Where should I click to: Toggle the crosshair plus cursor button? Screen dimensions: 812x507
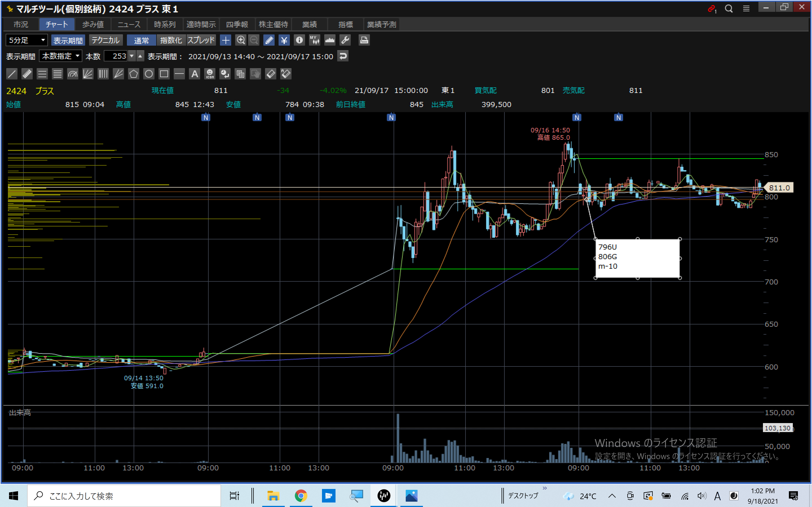226,40
